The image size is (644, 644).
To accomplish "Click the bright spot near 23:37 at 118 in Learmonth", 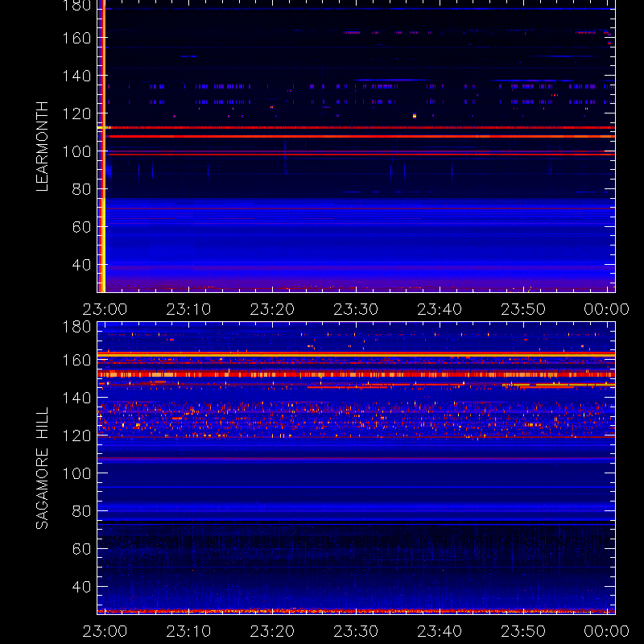I will coord(415,116).
